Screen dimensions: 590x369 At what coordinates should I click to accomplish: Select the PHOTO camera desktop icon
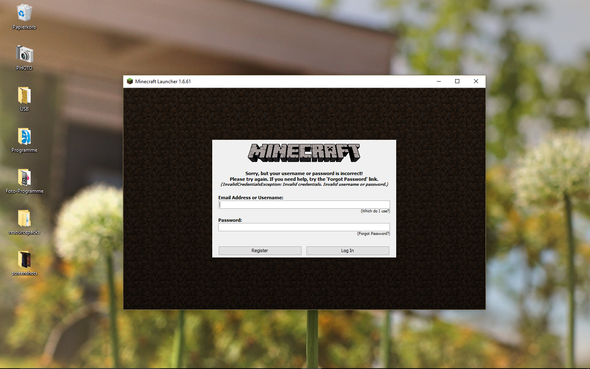point(24,58)
